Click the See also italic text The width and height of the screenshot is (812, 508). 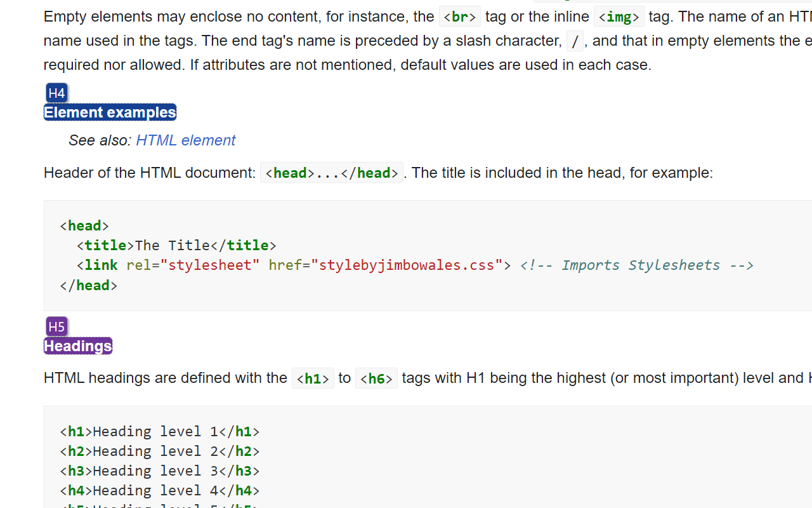[x=98, y=140]
